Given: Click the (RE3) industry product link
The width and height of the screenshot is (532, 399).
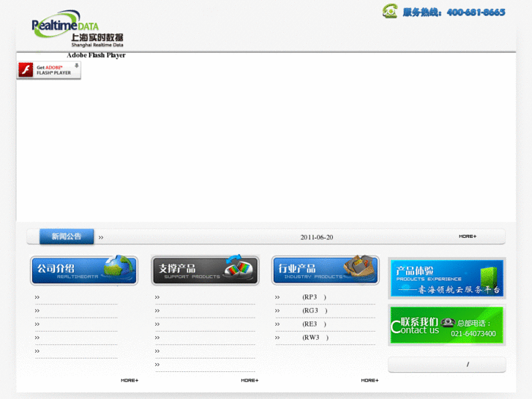Looking at the screenshot, I should [314, 324].
